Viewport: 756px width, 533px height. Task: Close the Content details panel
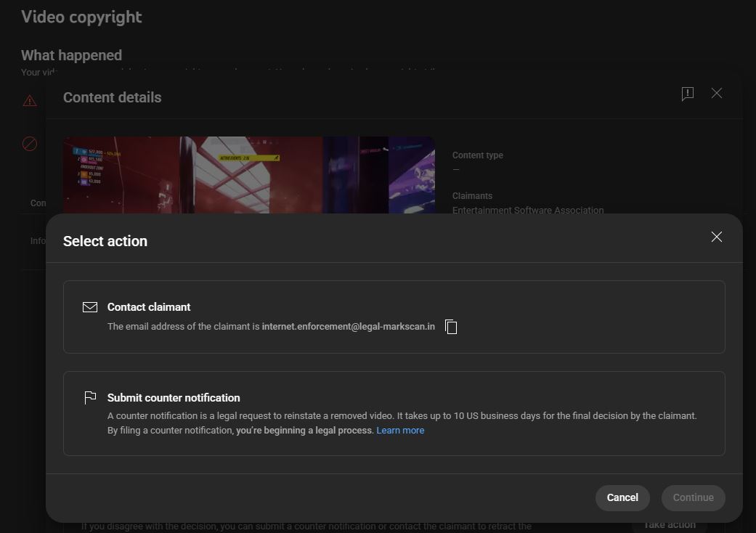(x=717, y=93)
